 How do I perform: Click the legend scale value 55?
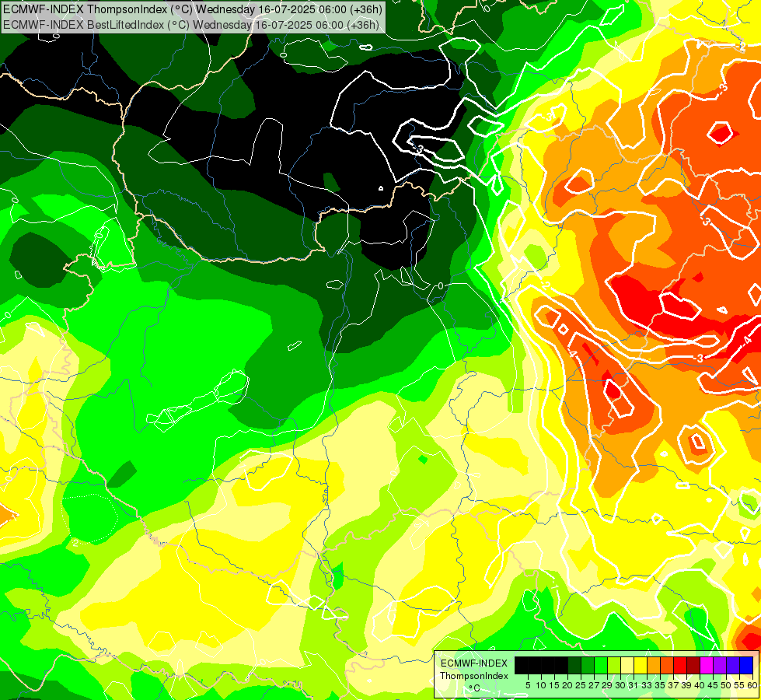coord(740,685)
